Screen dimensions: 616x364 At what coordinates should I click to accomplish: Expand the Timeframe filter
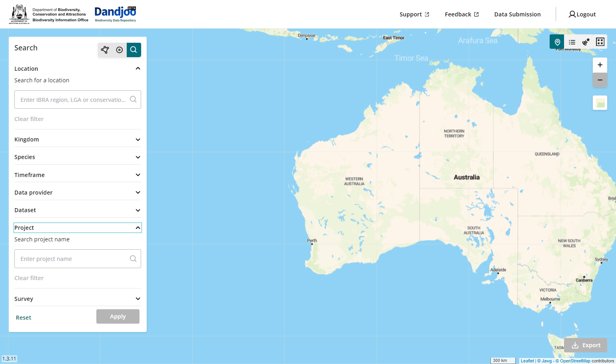point(78,175)
